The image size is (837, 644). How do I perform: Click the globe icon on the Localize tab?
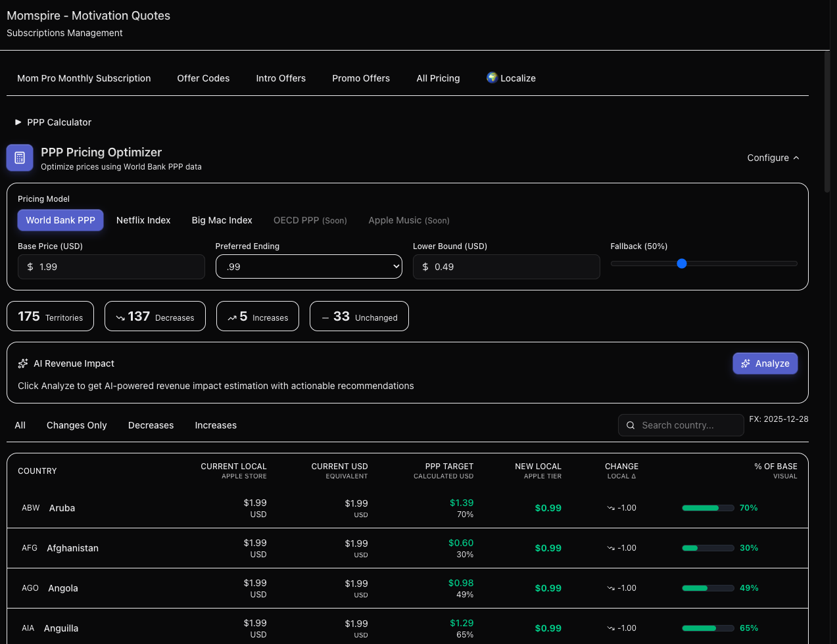point(491,78)
